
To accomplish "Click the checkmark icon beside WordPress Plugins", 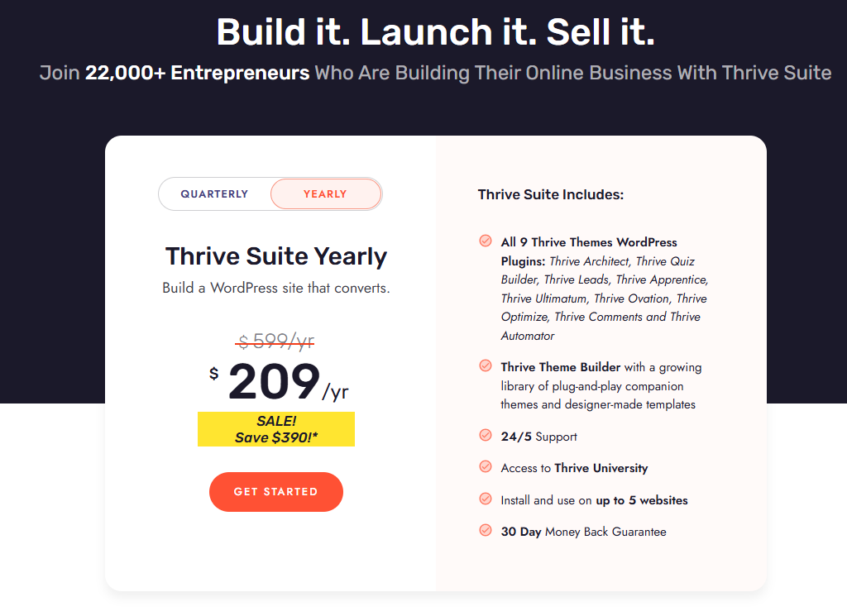I will point(486,241).
